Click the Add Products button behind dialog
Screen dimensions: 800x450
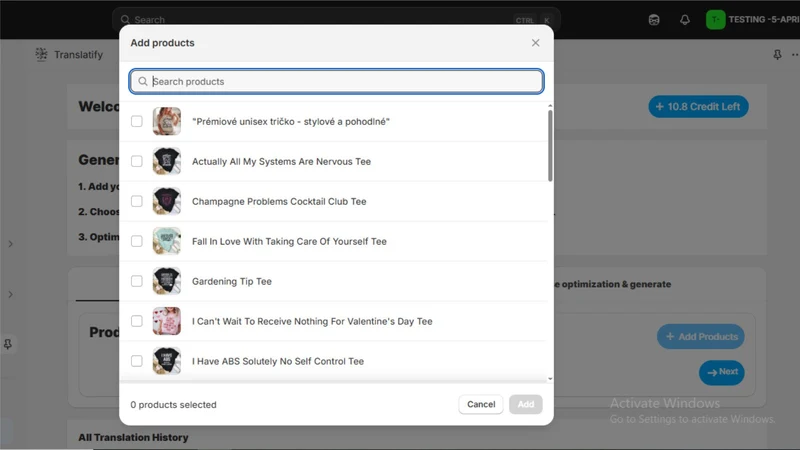[x=701, y=337]
